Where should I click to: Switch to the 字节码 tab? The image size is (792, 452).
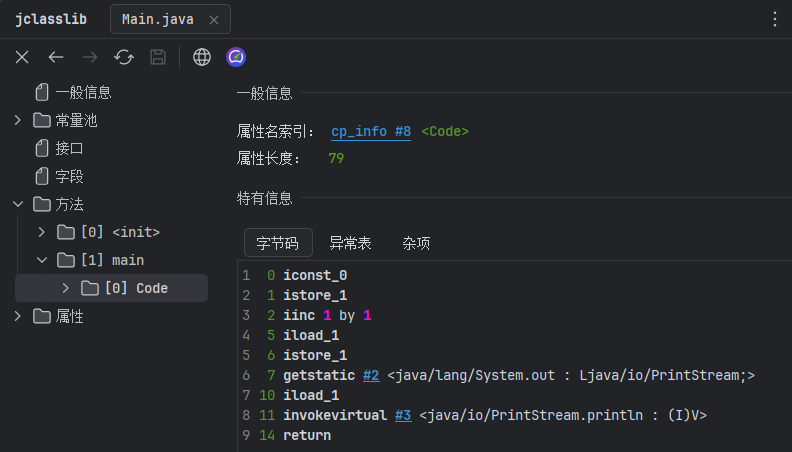coord(278,243)
